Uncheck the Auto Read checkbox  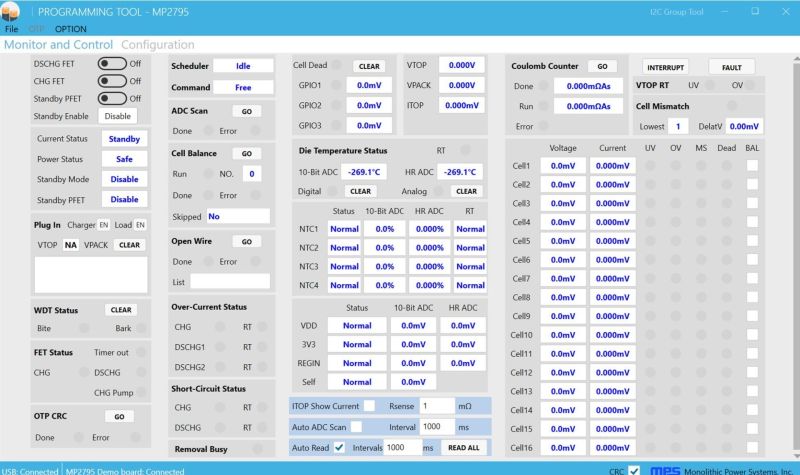click(x=339, y=447)
